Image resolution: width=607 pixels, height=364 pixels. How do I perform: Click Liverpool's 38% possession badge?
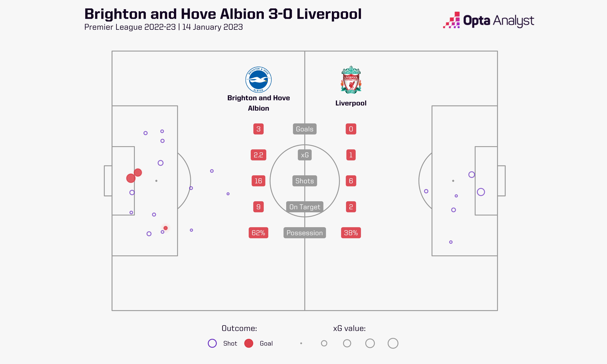point(351,233)
